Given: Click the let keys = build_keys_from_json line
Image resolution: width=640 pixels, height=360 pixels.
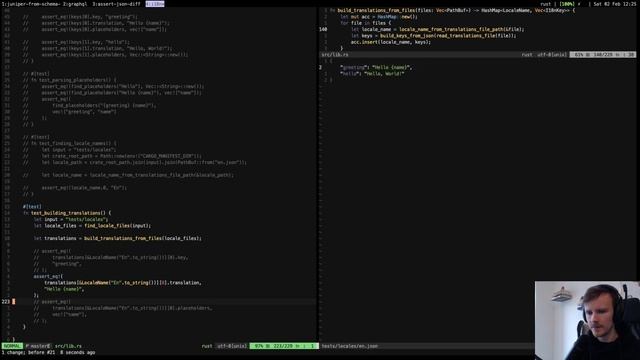Looking at the screenshot, I should (433, 36).
